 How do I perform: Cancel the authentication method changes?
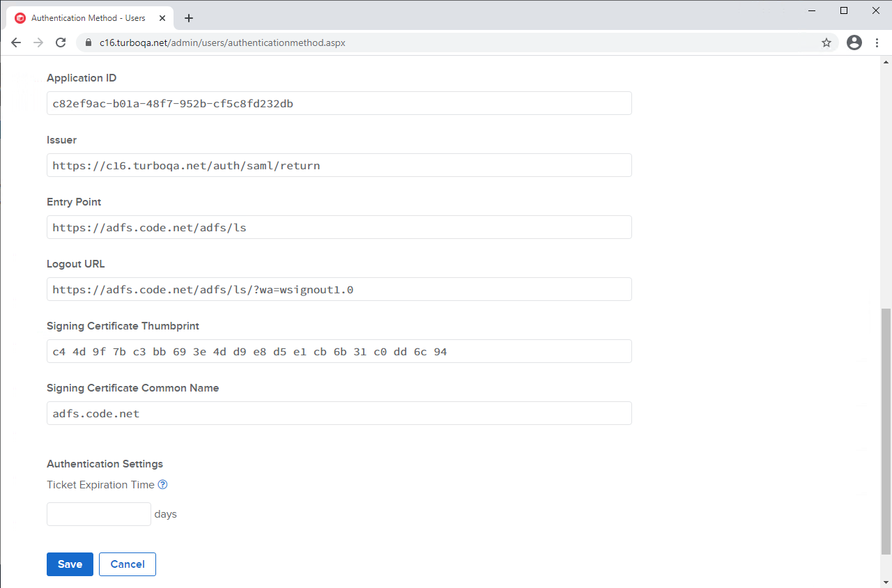coord(127,564)
